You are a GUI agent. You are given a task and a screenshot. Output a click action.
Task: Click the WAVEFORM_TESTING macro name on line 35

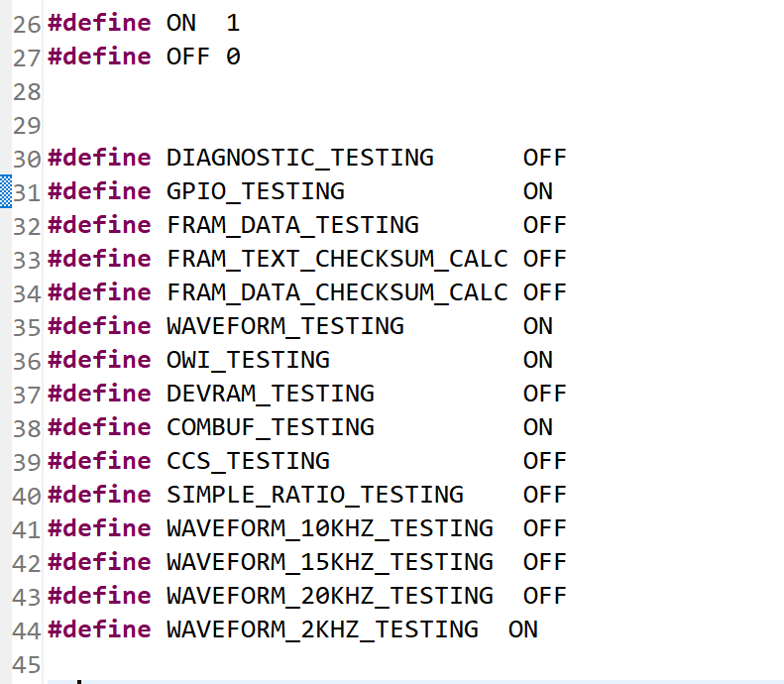284,326
